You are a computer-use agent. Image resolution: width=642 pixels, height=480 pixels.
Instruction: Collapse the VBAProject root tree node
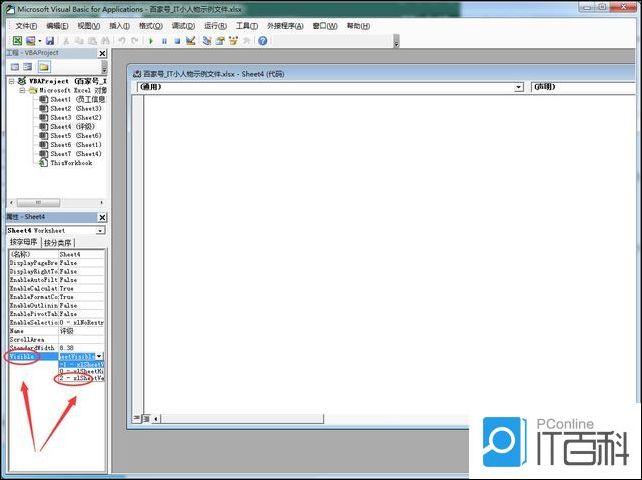(x=12, y=81)
